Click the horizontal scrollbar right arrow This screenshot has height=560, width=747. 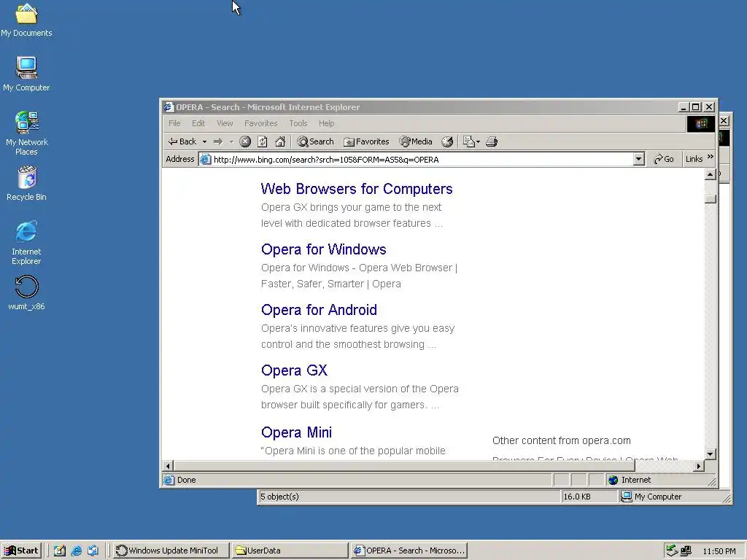click(698, 466)
